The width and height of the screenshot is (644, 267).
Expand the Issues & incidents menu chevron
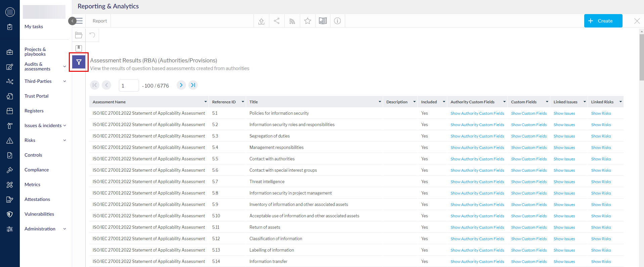click(x=65, y=125)
